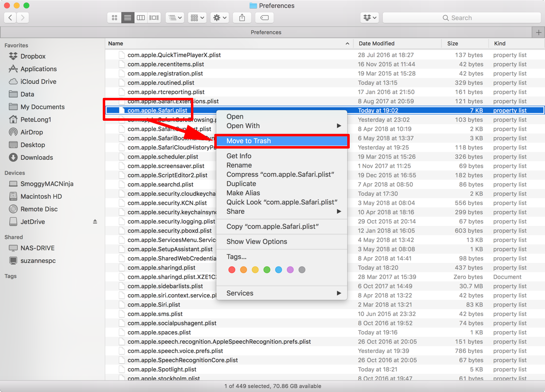Select com.apple.QuickTimePlayerX.plist file
Viewport: 545px width, 392px height.
[x=325, y=55]
